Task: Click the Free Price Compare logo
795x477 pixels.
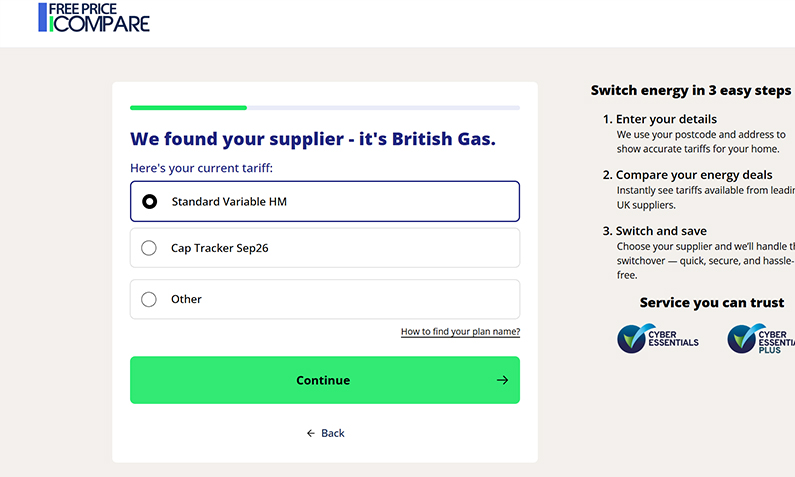Action: 93,17
